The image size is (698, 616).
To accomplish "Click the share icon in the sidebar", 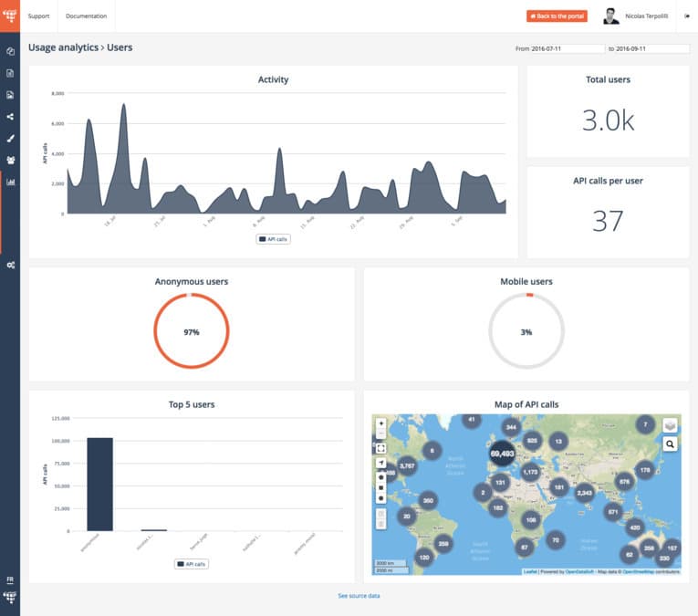I will click(x=10, y=117).
